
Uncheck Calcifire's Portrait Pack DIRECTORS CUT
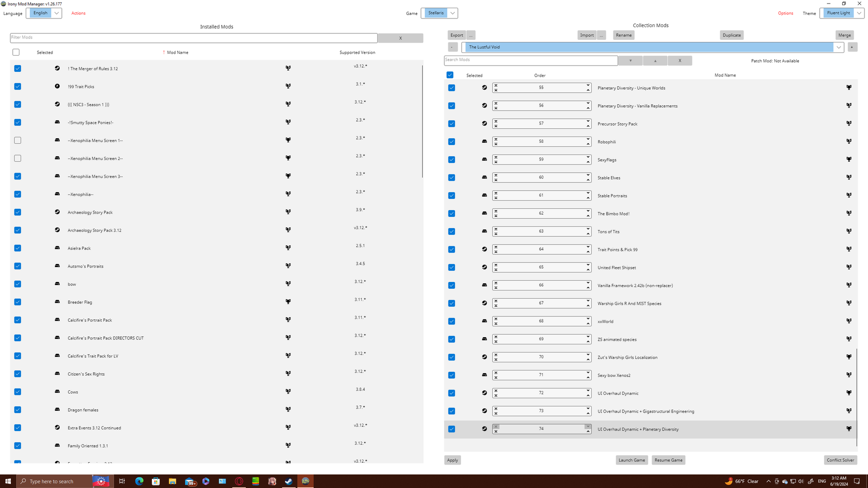coord(18,338)
